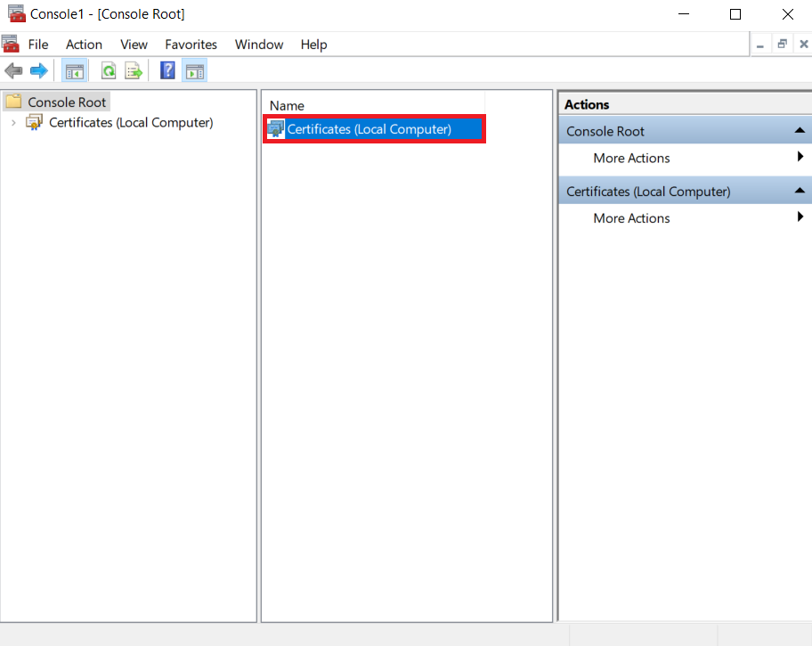This screenshot has width=812, height=646.
Task: Open More Actions arrow under Certificates
Action: (x=800, y=217)
